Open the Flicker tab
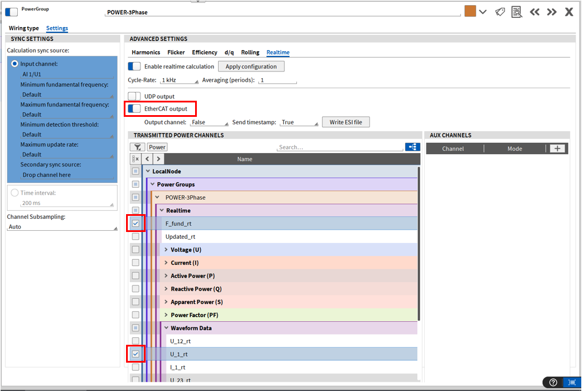The image size is (583, 392). [x=176, y=52]
